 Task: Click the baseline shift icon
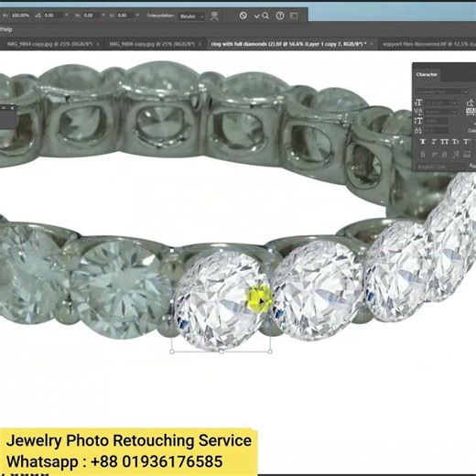coord(418,131)
